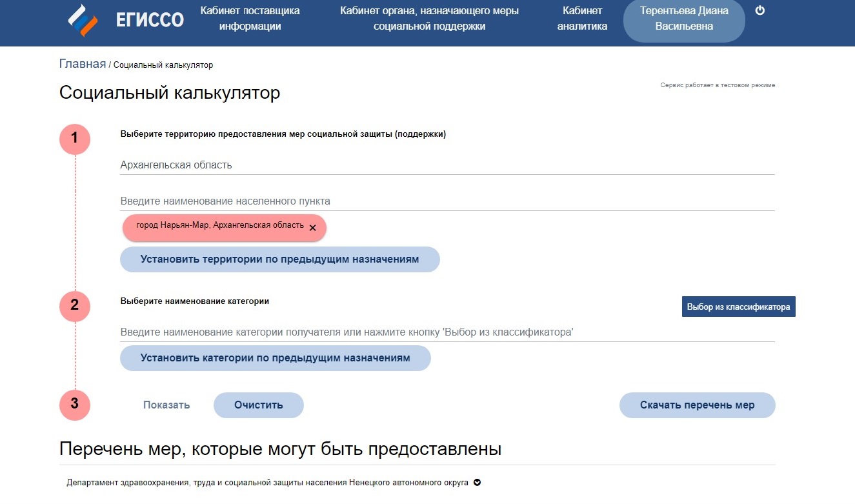The image size is (855, 504).
Task: Focus the recipient category name input
Action: (447, 332)
